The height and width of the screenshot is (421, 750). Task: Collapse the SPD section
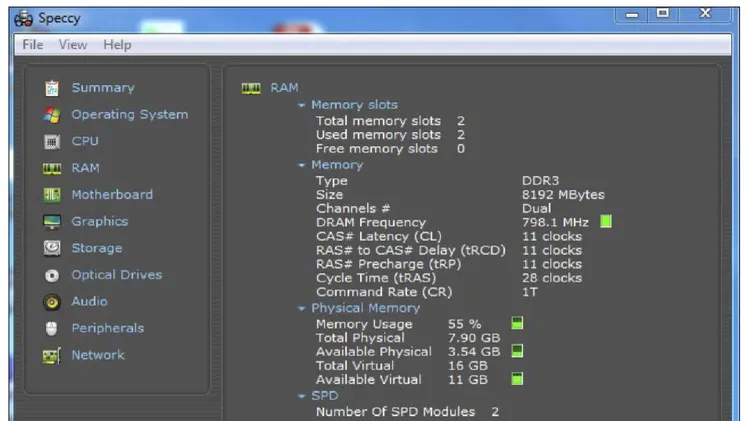(x=301, y=396)
